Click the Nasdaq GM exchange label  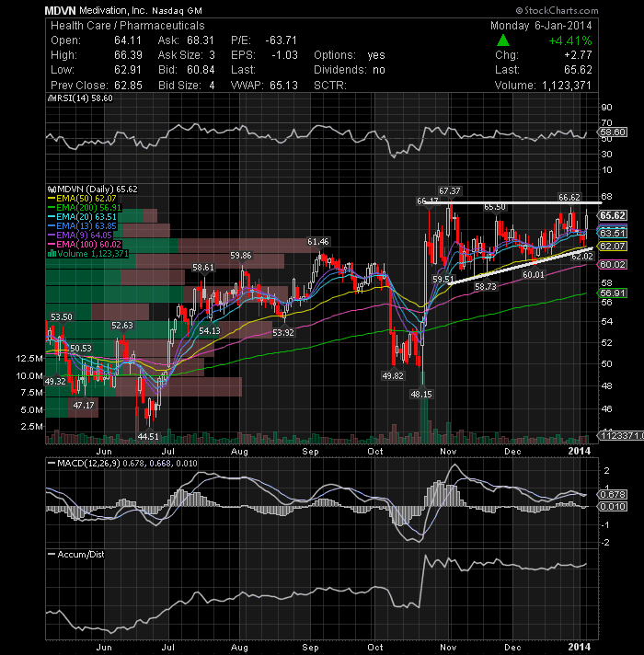point(177,11)
